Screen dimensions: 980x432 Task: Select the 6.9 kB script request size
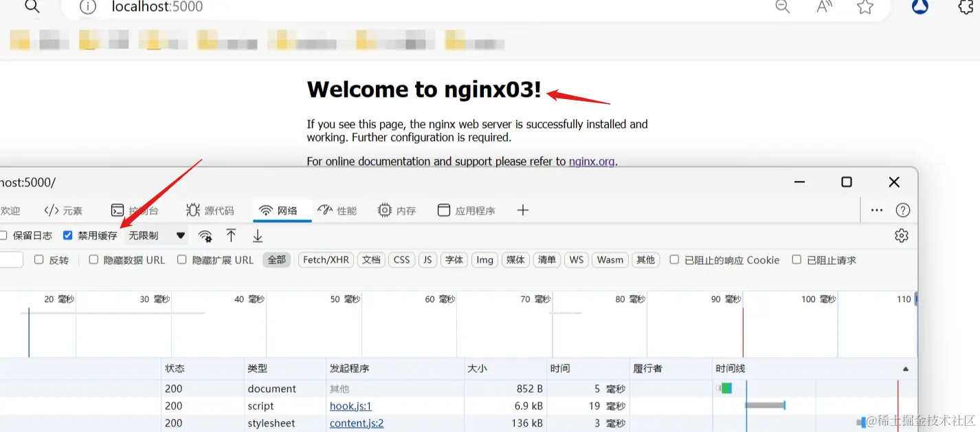(528, 406)
